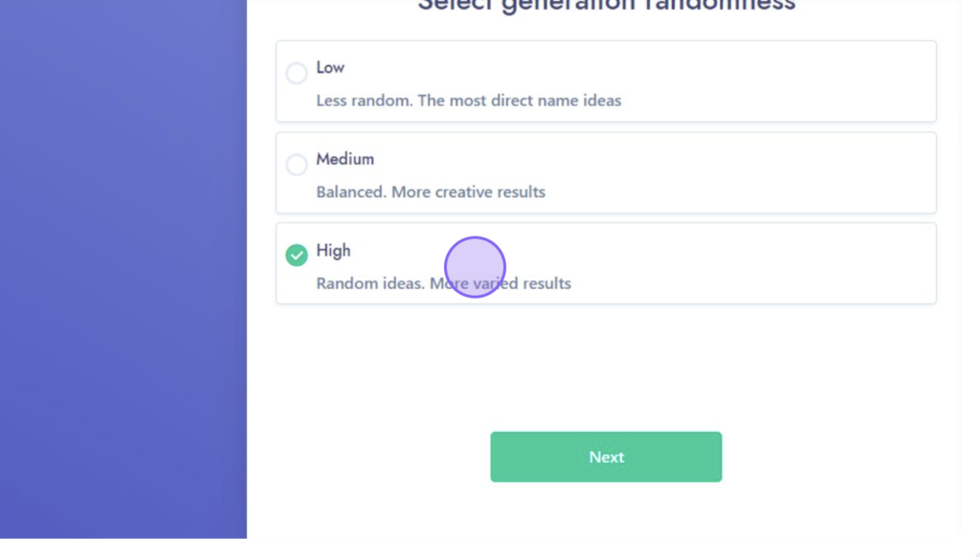The image size is (980, 557).
Task: Click the translucent purple cursor circle
Action: click(x=475, y=267)
